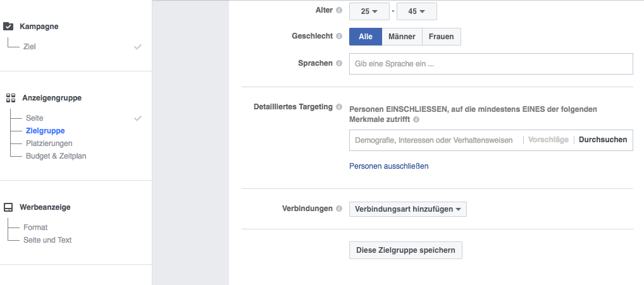This screenshot has height=285, width=644.
Task: Click the info icon next to Verbindungen
Action: click(339, 209)
